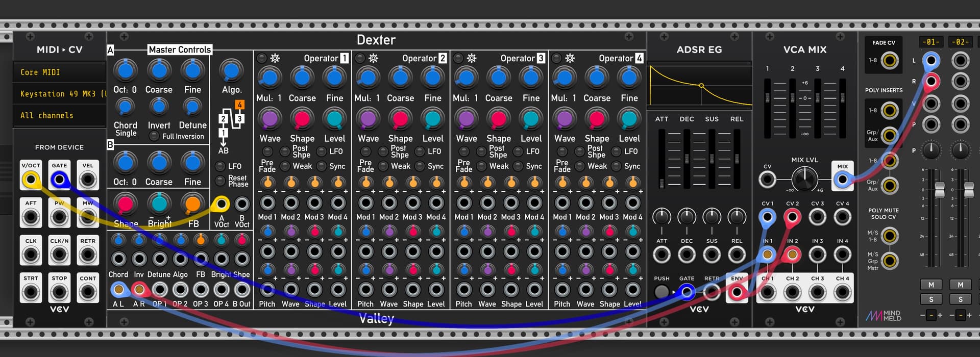The height and width of the screenshot is (357, 980).
Task: Click the V/OCT output jack on MIDI-CV
Action: pyautogui.click(x=31, y=180)
